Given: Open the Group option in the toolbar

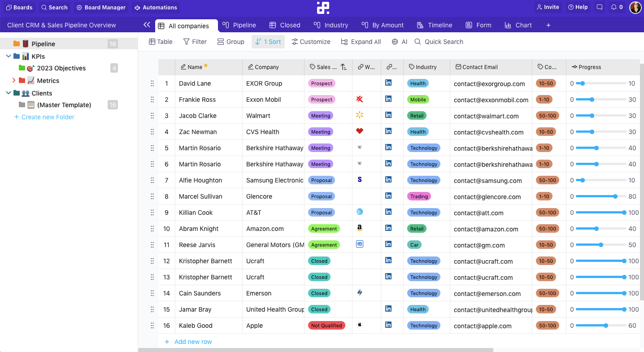Looking at the screenshot, I should coord(231,42).
